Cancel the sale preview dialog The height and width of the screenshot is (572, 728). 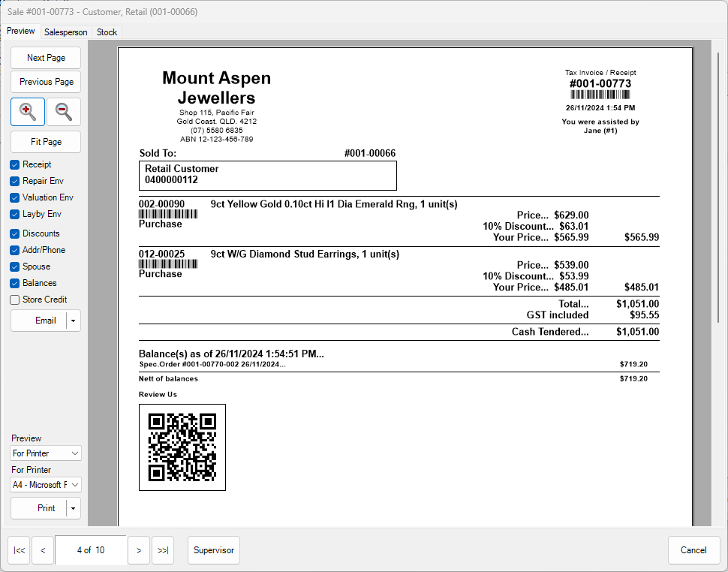point(693,549)
